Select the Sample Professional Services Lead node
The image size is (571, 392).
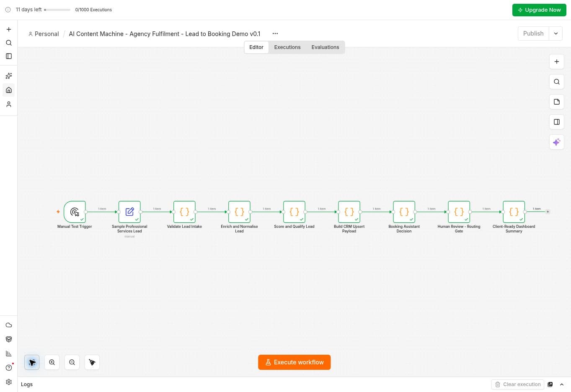click(129, 212)
